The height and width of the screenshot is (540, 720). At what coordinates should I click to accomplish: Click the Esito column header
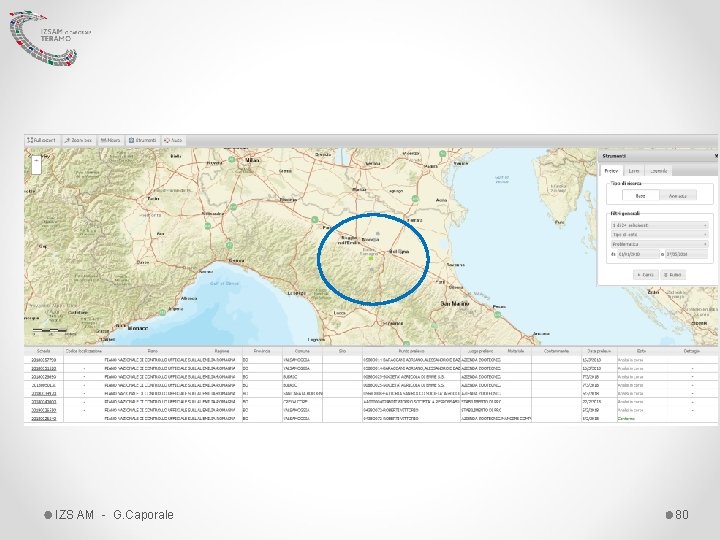pyautogui.click(x=641, y=351)
